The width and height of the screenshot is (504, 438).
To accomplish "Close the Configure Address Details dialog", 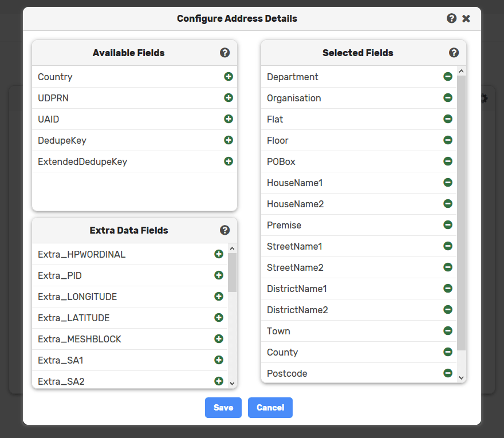I will 466,19.
